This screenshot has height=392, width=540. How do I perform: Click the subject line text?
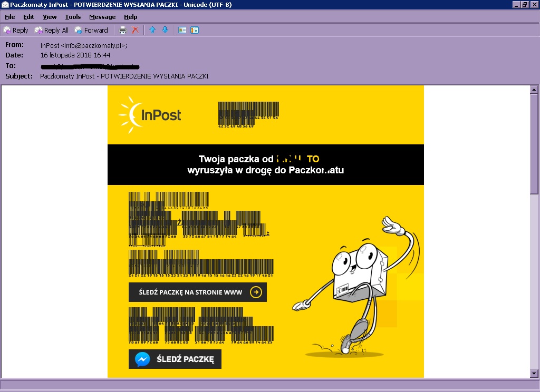(124, 76)
